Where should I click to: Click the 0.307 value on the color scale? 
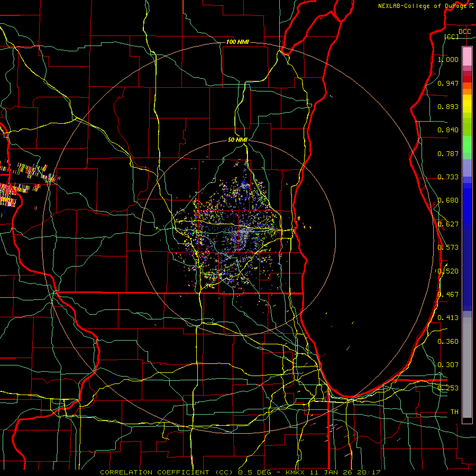click(448, 364)
